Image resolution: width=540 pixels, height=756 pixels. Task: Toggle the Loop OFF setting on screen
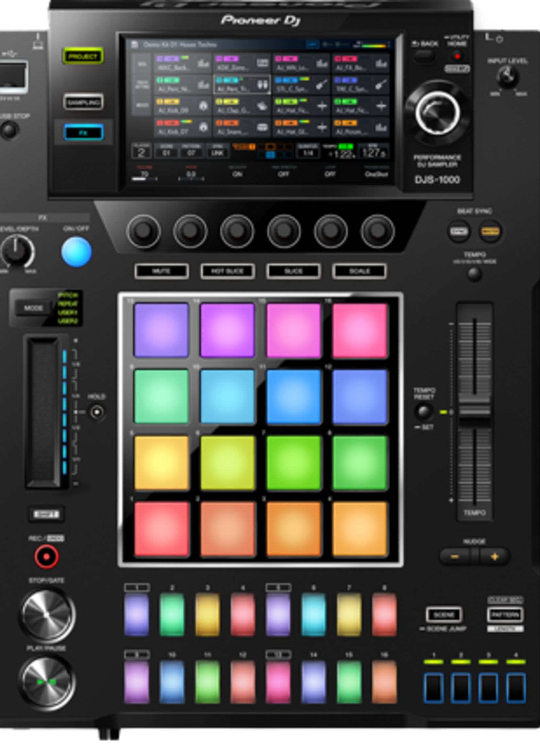(x=329, y=172)
